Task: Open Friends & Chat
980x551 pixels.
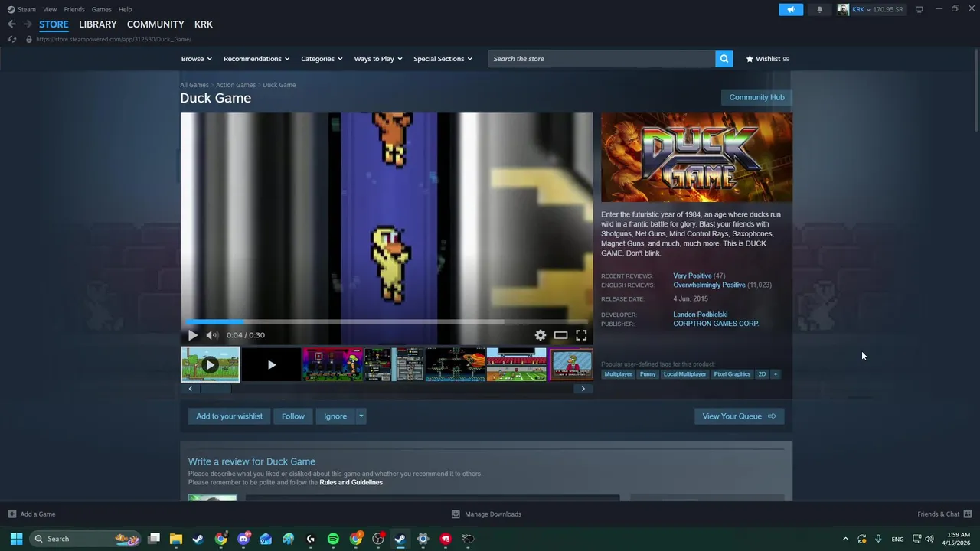Action: point(944,514)
